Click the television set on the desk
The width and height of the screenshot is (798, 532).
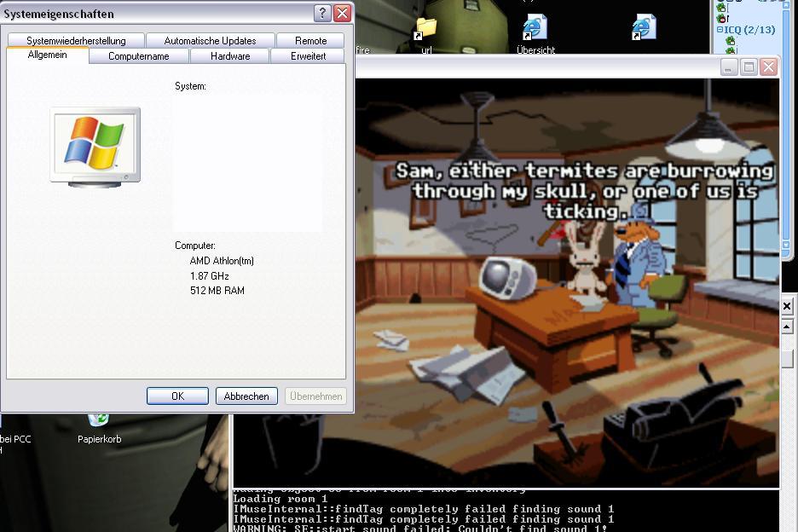coord(507,277)
